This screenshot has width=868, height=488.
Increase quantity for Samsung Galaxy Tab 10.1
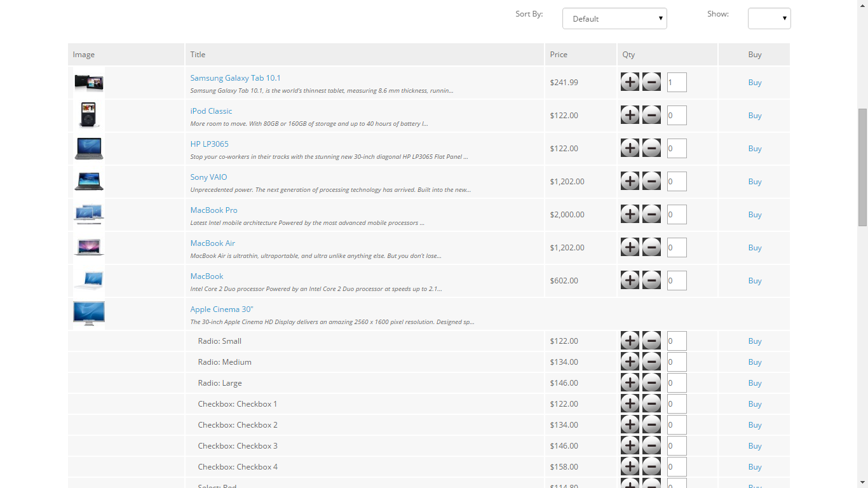(x=630, y=82)
